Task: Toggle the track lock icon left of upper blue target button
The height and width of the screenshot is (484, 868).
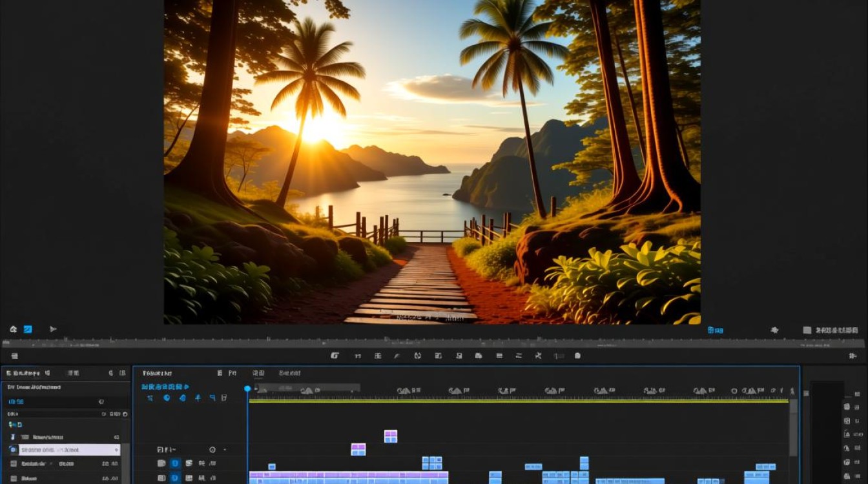Action: pos(161,463)
